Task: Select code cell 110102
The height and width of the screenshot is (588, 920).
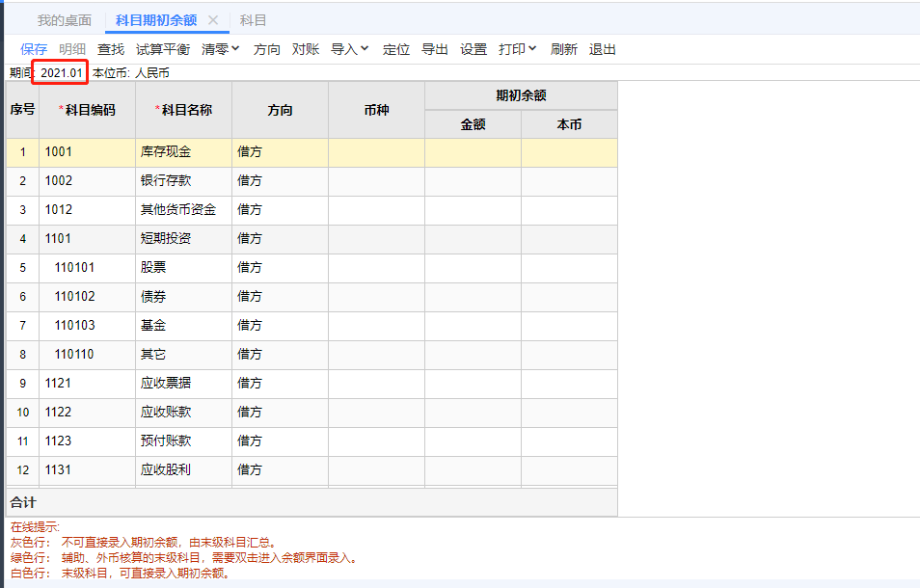Action: tap(88, 297)
